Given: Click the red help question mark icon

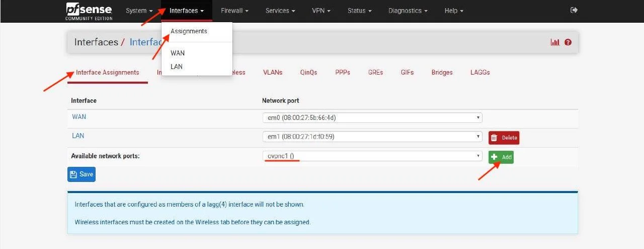Looking at the screenshot, I should click(568, 42).
